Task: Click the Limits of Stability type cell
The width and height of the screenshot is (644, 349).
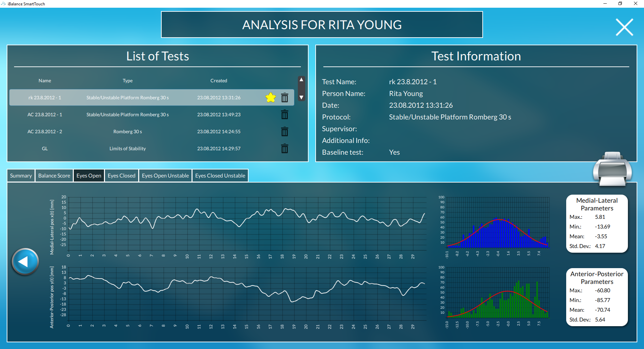Action: [x=127, y=148]
